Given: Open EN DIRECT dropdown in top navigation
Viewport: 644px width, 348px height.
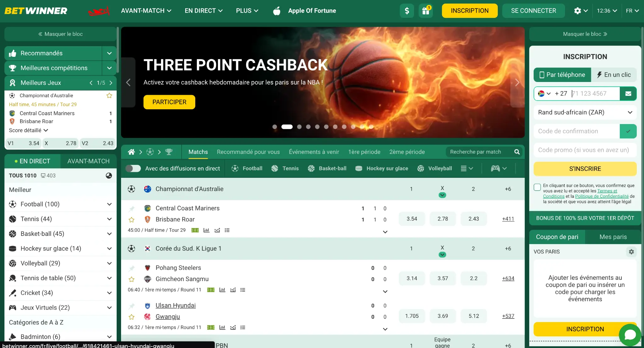Looking at the screenshot, I should click(x=204, y=11).
